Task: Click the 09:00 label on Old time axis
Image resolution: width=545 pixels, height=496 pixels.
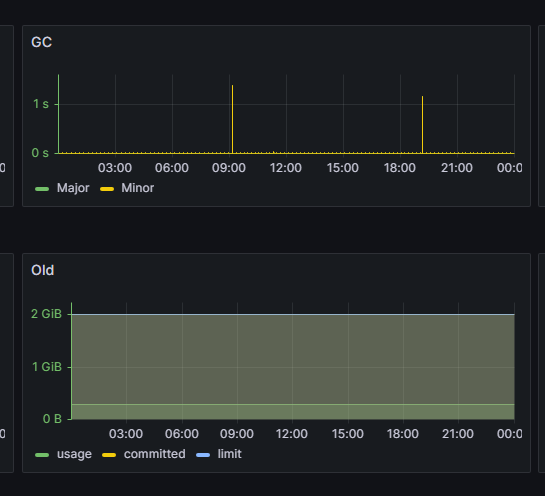Action: point(237,434)
